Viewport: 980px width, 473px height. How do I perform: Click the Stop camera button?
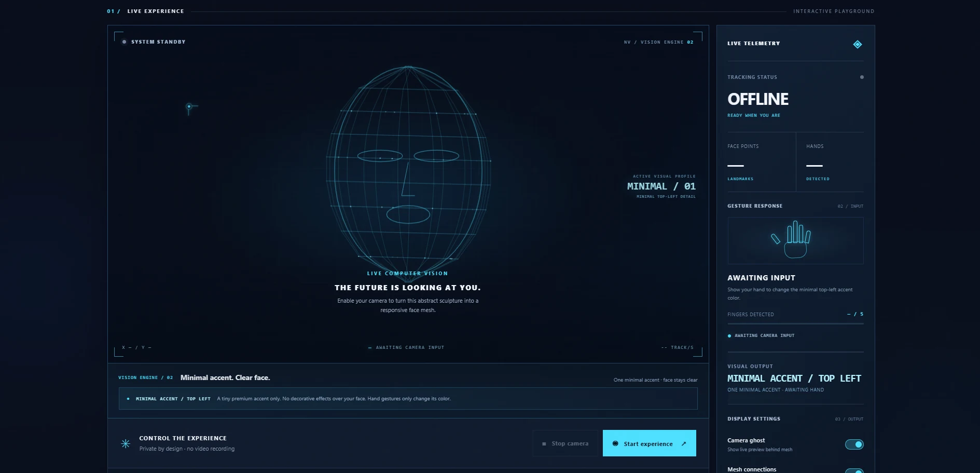coord(565,443)
